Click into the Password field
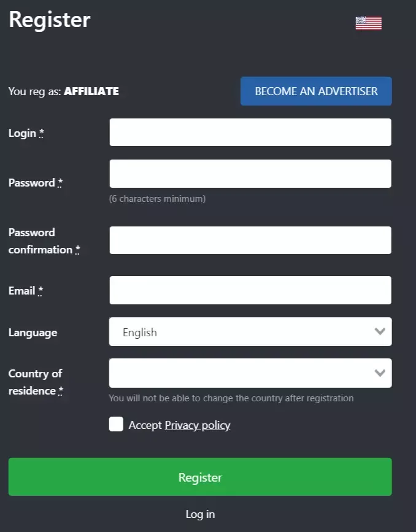Viewport: 416px width, 532px height. coord(250,174)
